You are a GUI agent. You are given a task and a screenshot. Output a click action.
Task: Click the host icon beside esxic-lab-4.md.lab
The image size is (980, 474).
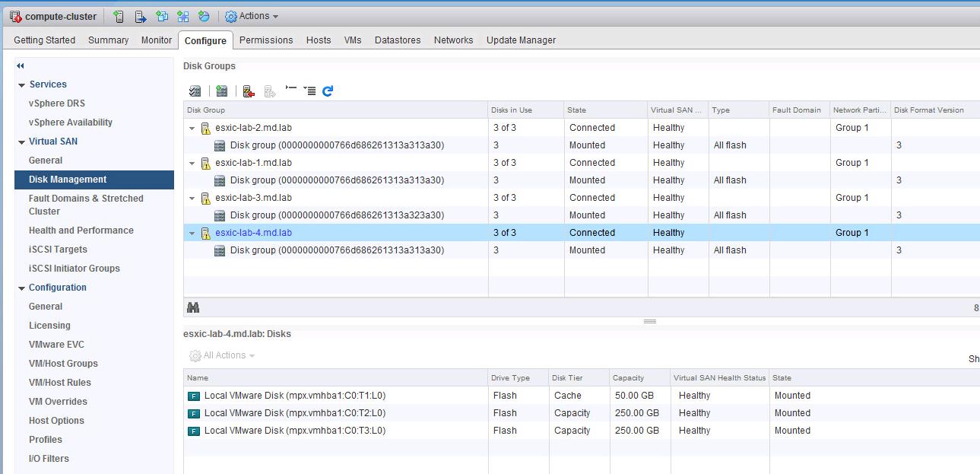tap(205, 233)
